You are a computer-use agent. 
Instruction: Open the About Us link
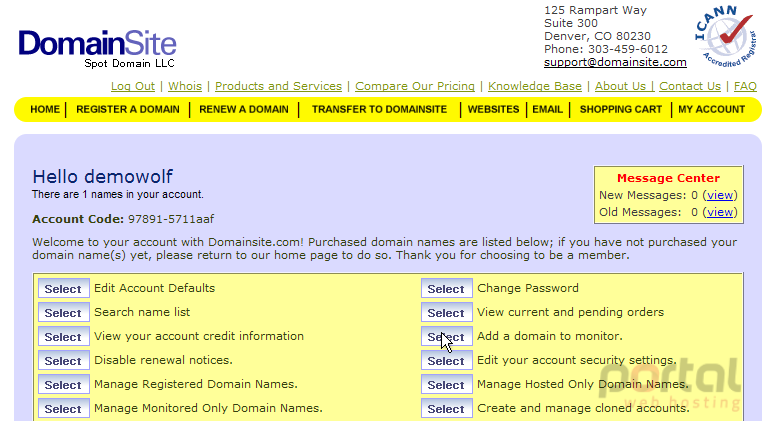click(x=624, y=86)
